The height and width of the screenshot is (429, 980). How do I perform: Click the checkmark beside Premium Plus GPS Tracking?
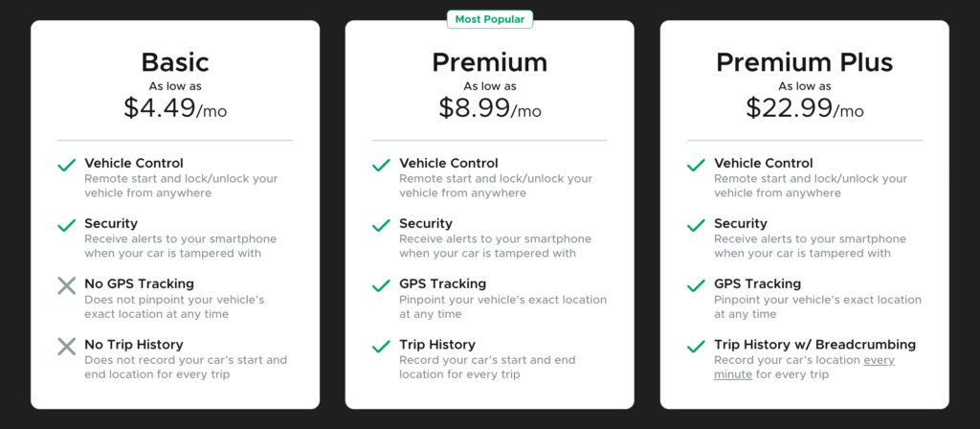[697, 285]
